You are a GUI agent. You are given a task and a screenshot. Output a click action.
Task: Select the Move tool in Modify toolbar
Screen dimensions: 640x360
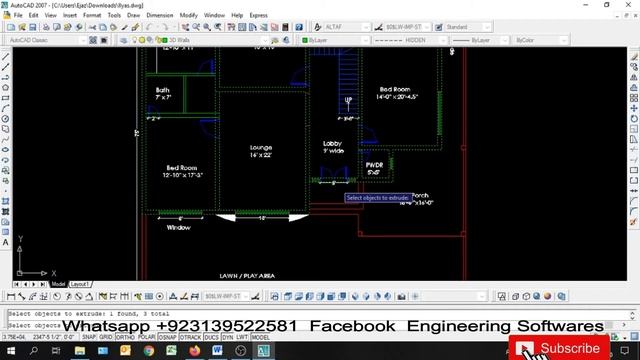(634, 108)
